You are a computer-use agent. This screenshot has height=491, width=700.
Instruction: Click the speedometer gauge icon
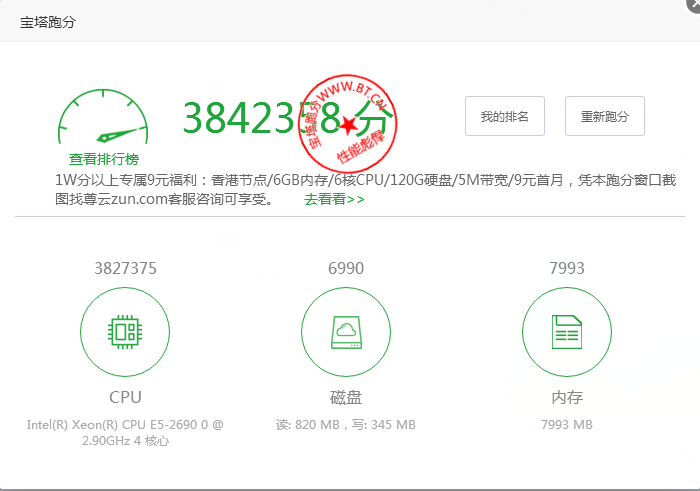tap(103, 117)
